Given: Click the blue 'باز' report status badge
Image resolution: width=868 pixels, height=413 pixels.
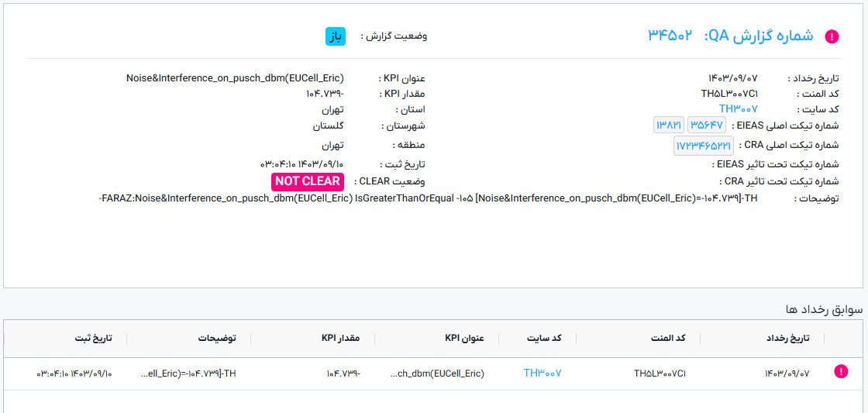Looking at the screenshot, I should coord(335,36).
